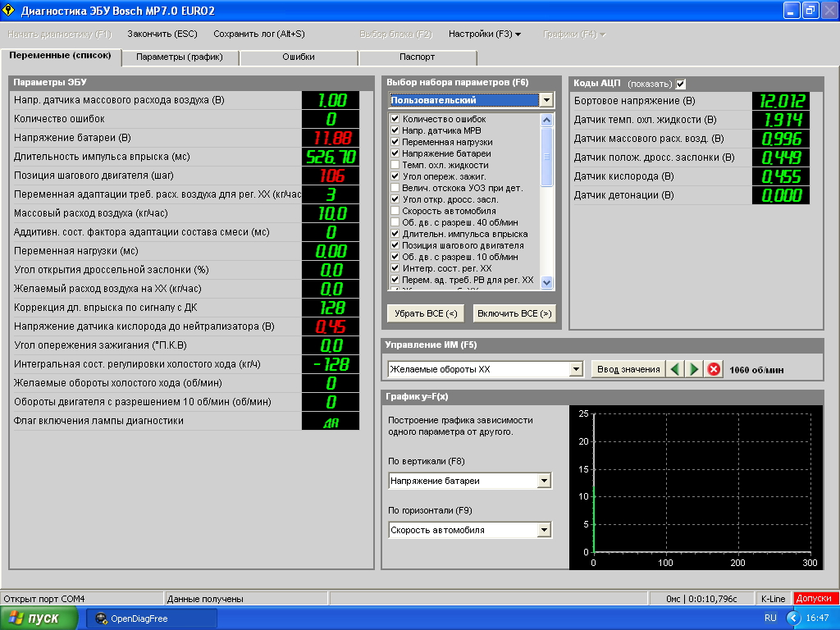The image size is (840, 630).
Task: Click the red X cancel icon
Action: click(714, 369)
